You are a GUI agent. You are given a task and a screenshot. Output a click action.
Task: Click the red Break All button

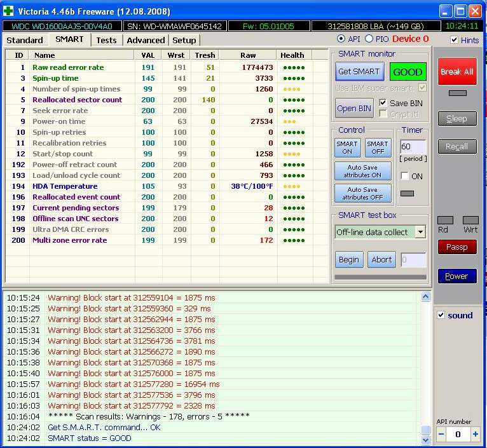[x=457, y=71]
